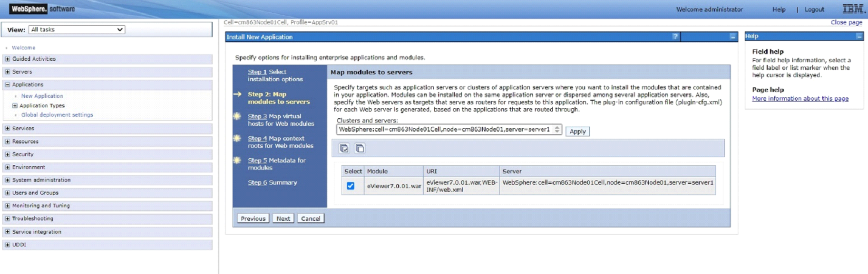Expand the Security section
This screenshot has width=868, height=274.
[7, 154]
